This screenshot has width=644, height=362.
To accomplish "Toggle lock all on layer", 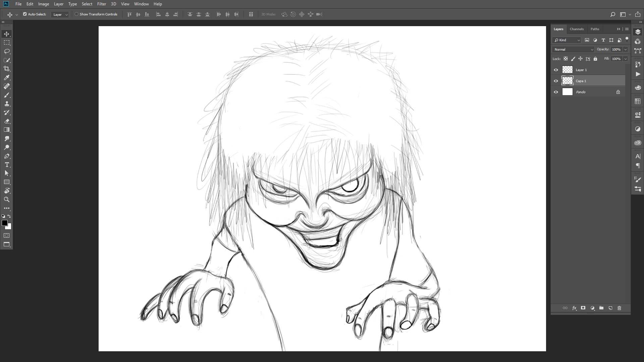I will [x=595, y=59].
